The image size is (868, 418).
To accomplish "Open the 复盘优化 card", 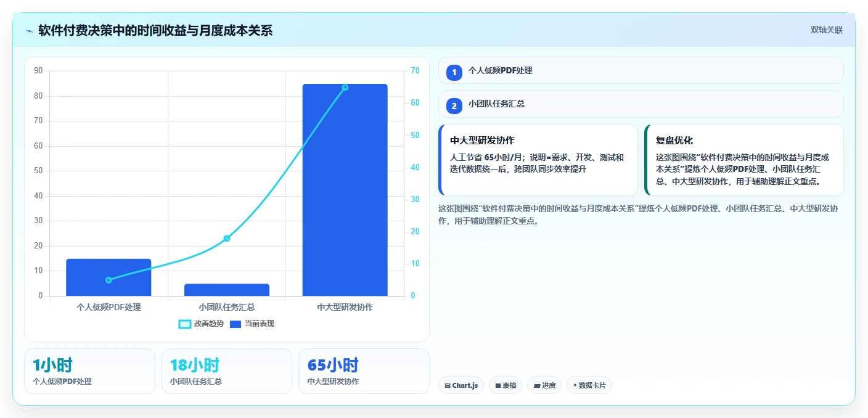I will (744, 160).
